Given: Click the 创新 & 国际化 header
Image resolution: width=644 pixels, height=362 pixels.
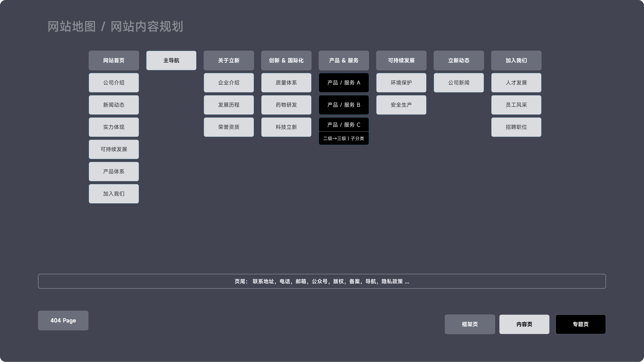Looking at the screenshot, I should pyautogui.click(x=286, y=61).
